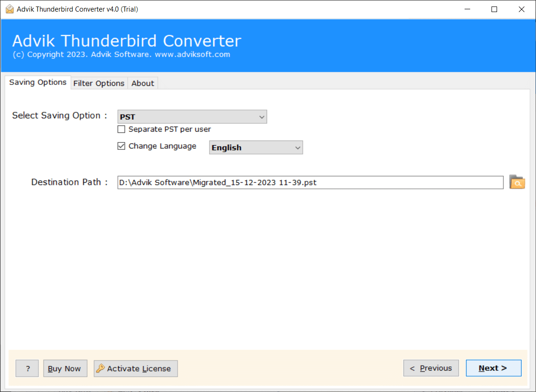Click the Activate License button
Image resolution: width=536 pixels, height=392 pixels.
click(x=136, y=368)
